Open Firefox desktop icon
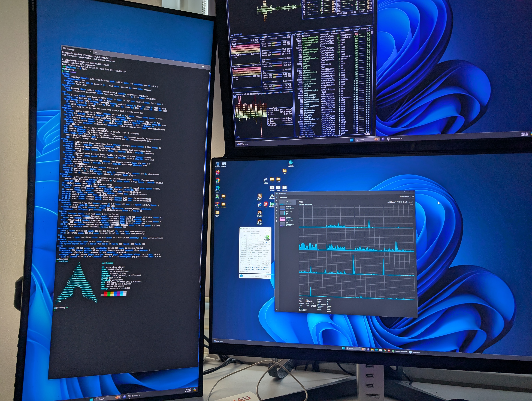Image resolution: width=532 pixels, height=401 pixels. pyautogui.click(x=218, y=173)
